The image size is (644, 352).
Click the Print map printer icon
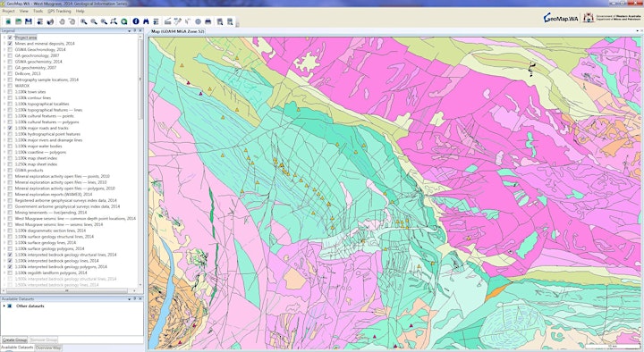pos(208,21)
